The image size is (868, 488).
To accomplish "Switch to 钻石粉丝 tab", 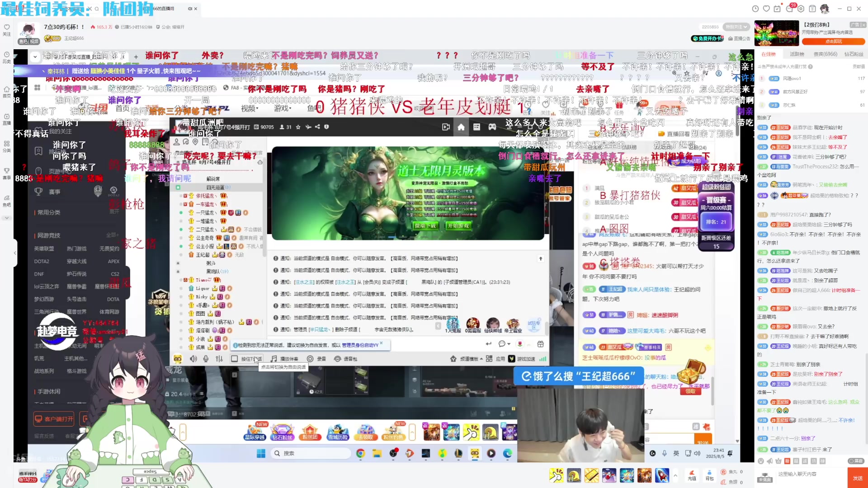I will (x=854, y=54).
